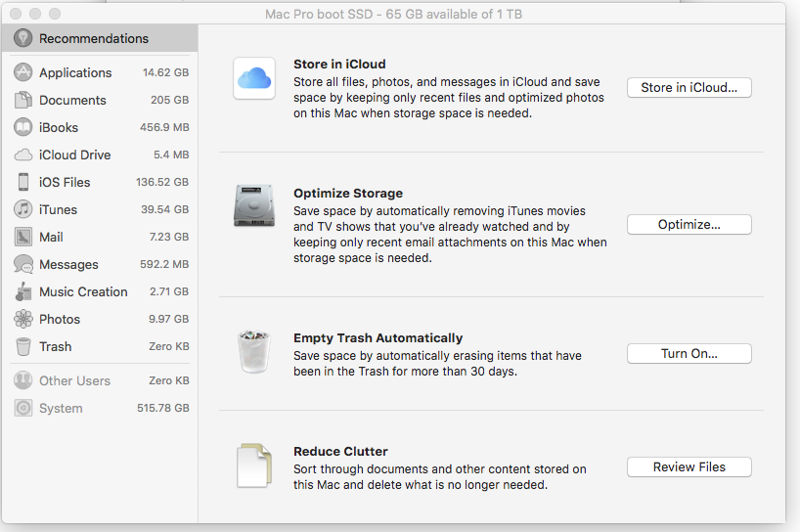Click the 7.23 GB Mail size
Viewport: 800px width, 532px height.
[x=169, y=237]
